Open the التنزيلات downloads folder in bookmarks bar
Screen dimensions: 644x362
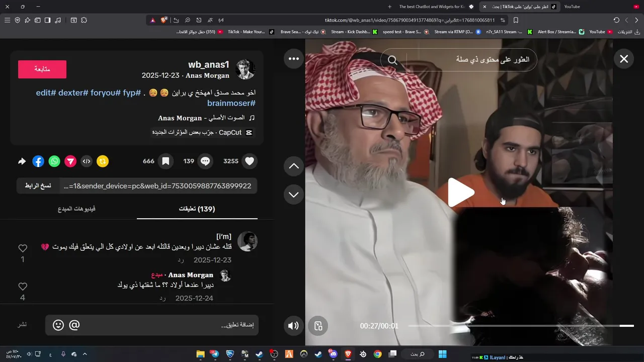[628, 32]
